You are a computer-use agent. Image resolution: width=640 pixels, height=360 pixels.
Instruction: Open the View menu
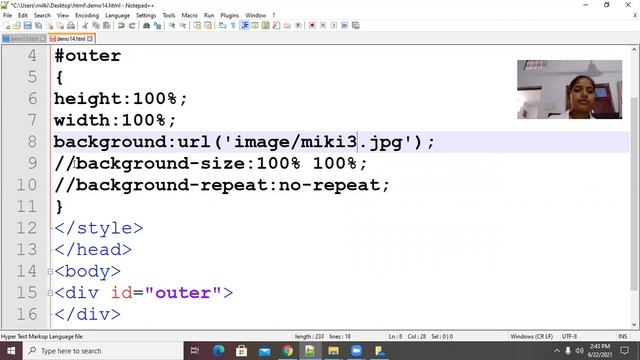coord(63,15)
